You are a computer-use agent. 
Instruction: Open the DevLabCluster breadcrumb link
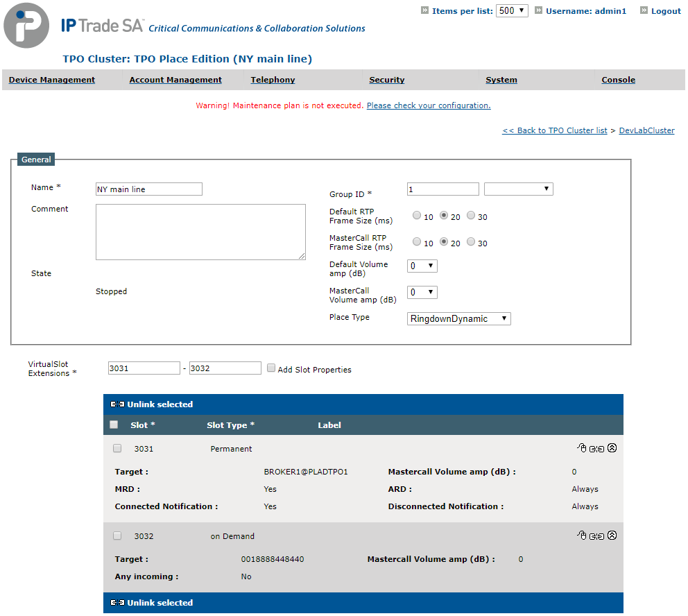point(647,130)
